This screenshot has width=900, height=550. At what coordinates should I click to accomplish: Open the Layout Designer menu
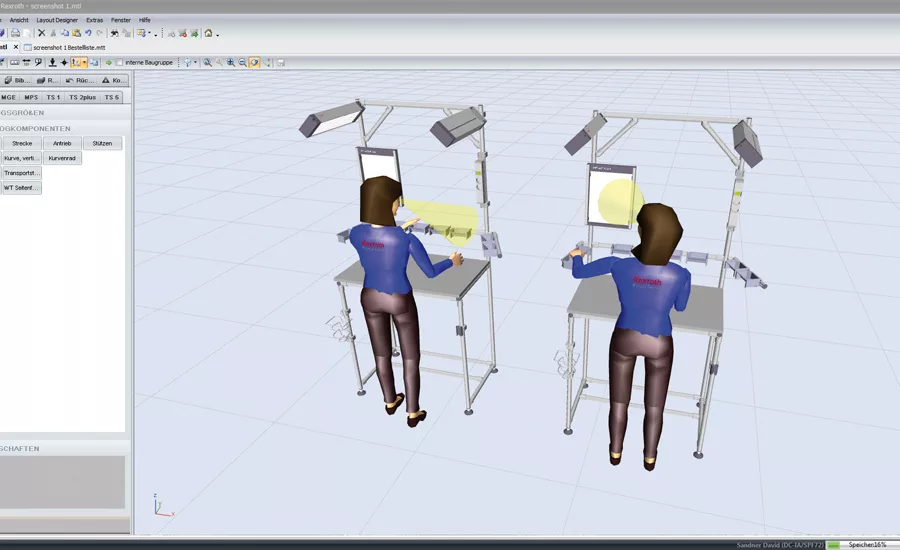point(57,20)
